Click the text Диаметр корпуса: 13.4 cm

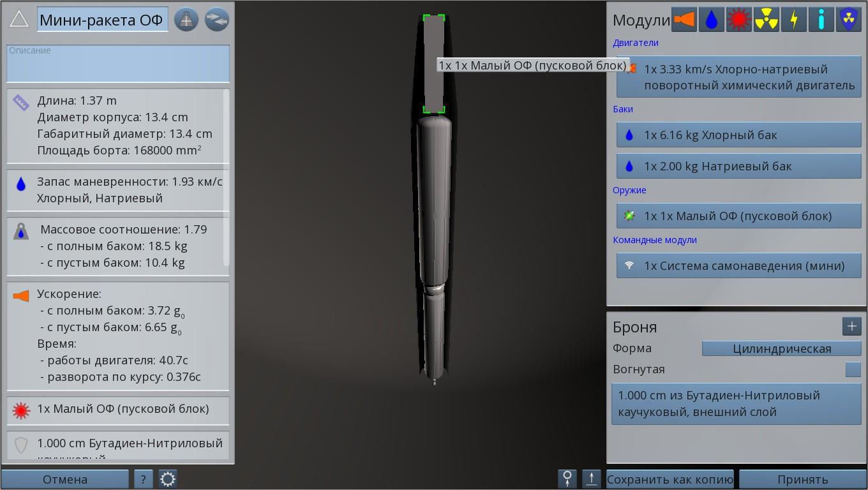coord(112,117)
